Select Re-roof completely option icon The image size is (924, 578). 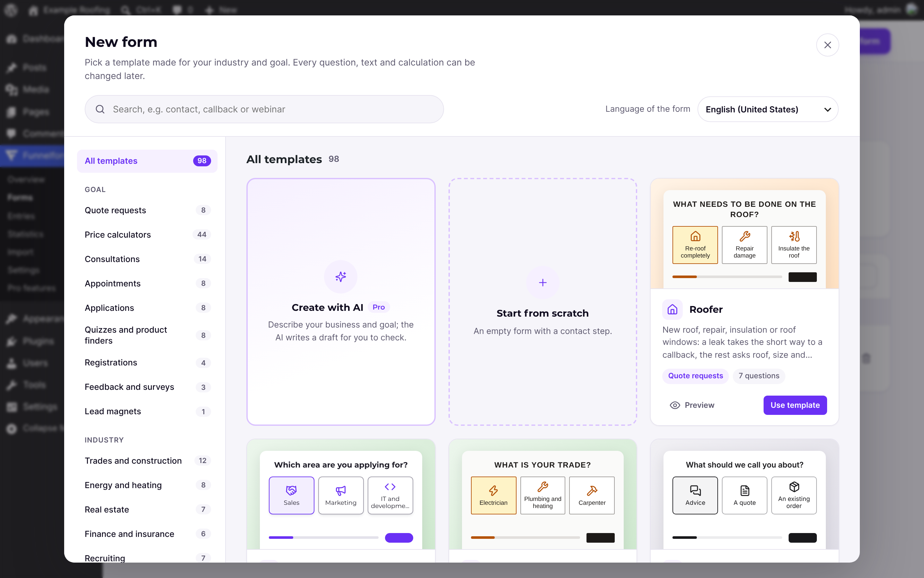click(x=695, y=237)
